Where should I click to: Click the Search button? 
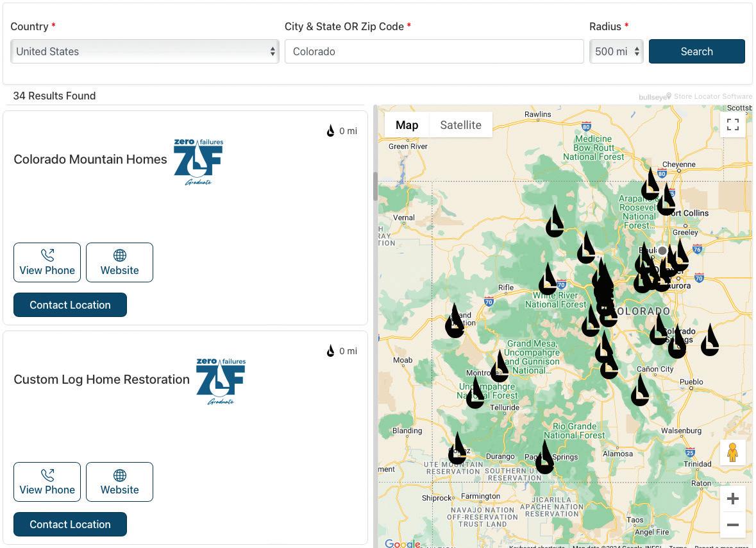pos(697,51)
